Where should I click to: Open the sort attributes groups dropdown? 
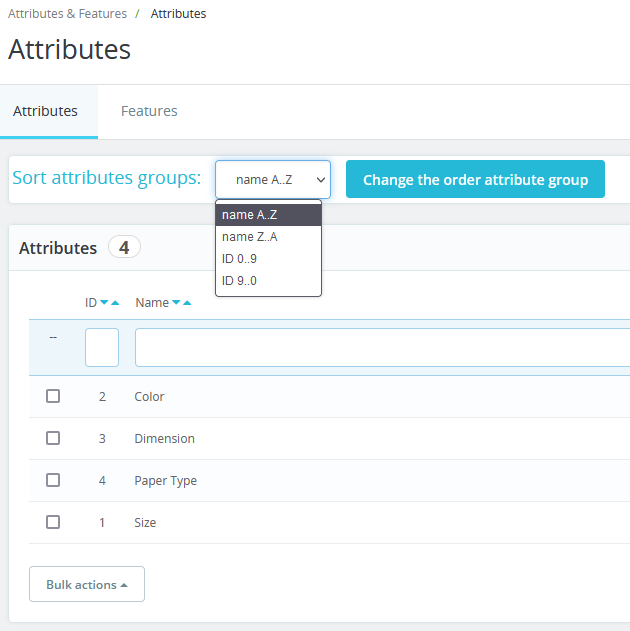point(273,180)
